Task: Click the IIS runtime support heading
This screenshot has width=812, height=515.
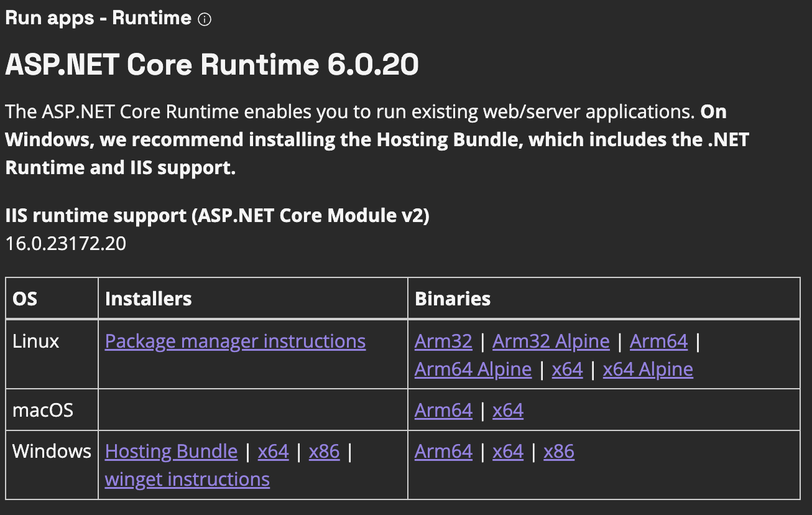Action: click(217, 216)
